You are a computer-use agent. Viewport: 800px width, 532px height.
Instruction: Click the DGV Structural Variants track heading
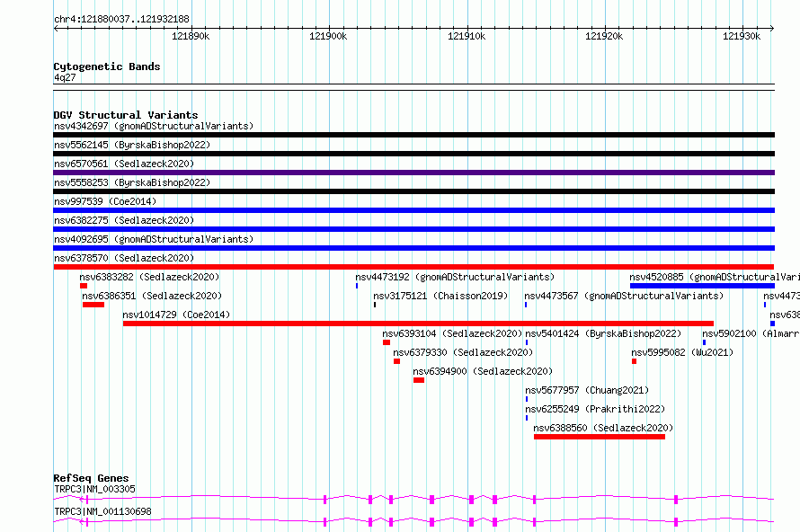[x=126, y=115]
